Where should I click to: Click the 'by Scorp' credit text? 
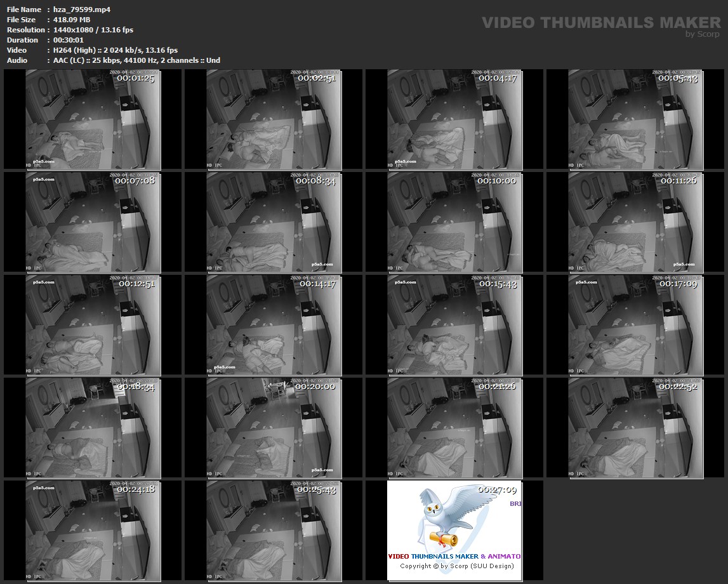[703, 34]
